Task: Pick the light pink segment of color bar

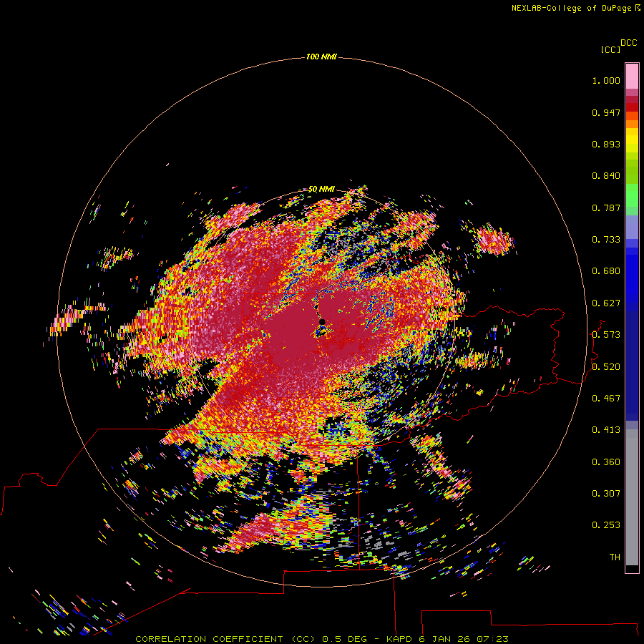Action: pyautogui.click(x=632, y=77)
